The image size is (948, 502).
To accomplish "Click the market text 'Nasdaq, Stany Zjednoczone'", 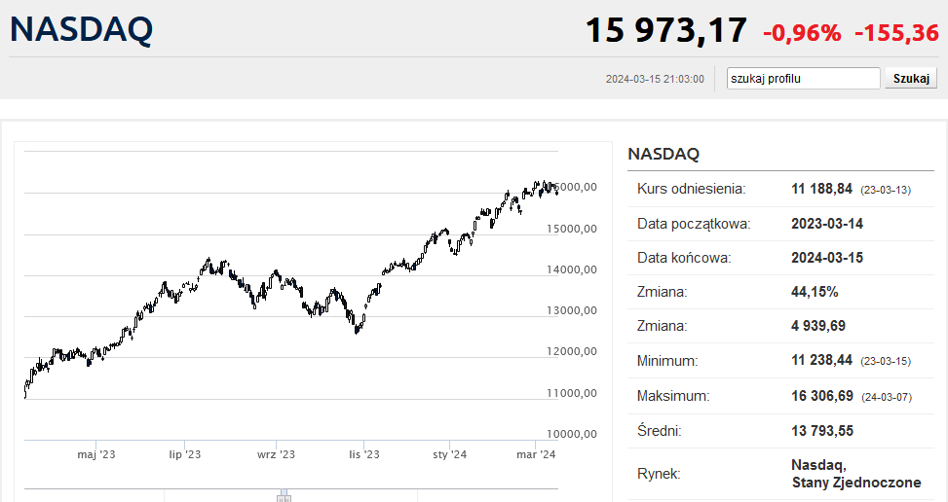I will [x=856, y=474].
